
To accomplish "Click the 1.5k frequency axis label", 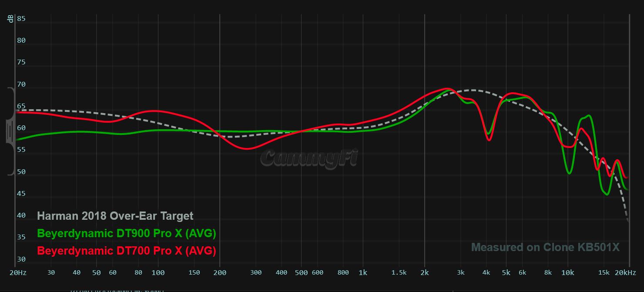I will coord(399,272).
